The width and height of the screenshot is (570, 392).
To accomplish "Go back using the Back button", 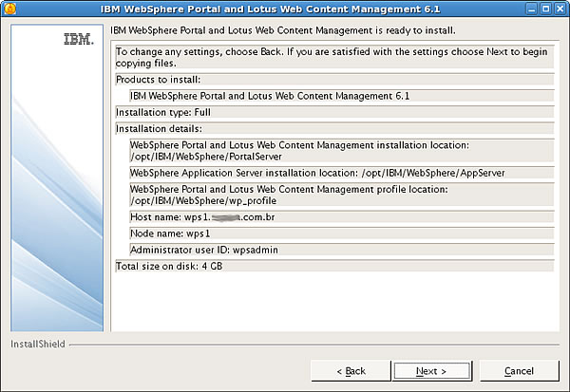I will click(351, 371).
